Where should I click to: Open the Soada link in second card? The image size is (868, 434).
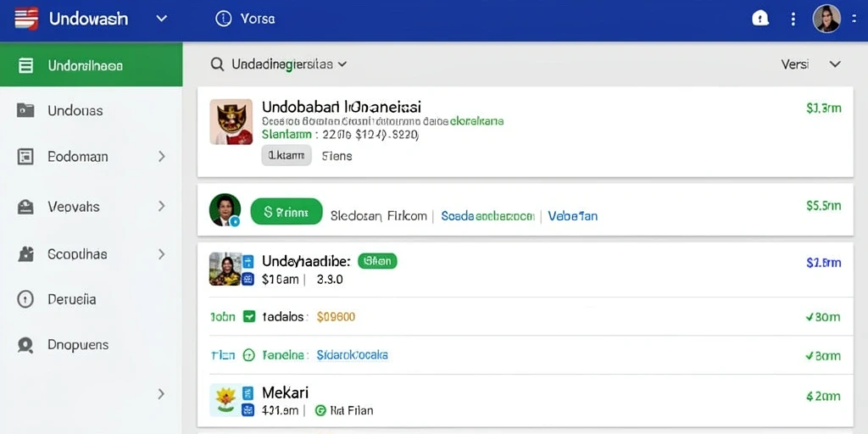tap(487, 216)
